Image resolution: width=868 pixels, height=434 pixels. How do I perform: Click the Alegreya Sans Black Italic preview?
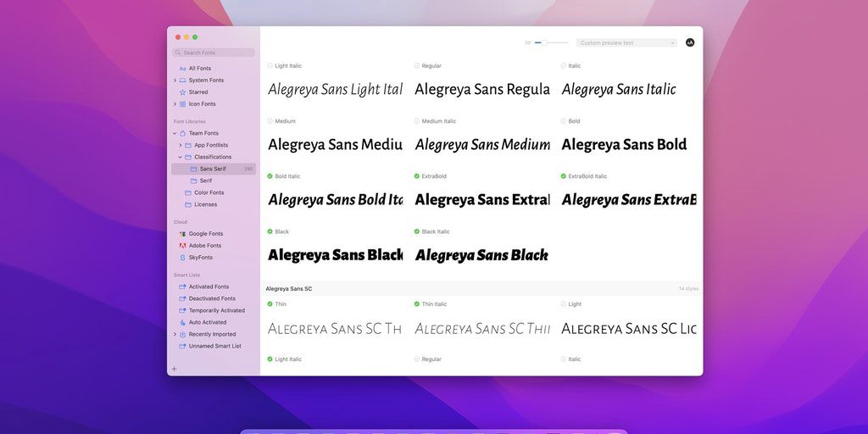pos(481,255)
